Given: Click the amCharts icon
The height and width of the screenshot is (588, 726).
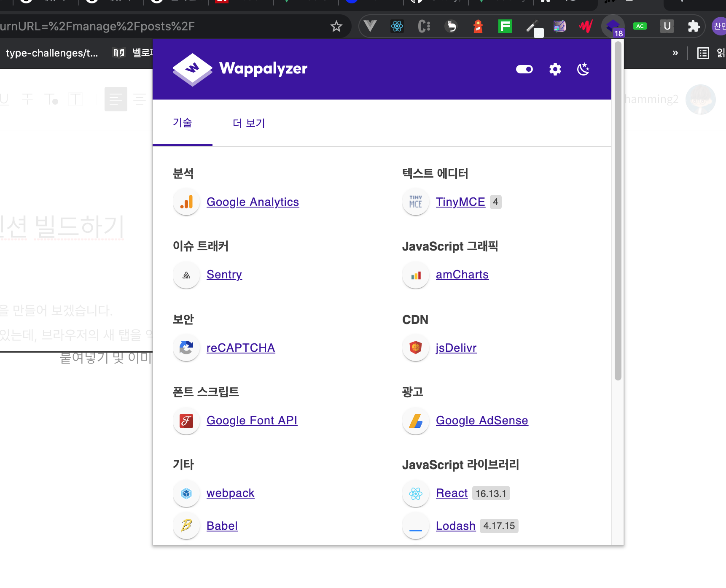Looking at the screenshot, I should coord(416,275).
